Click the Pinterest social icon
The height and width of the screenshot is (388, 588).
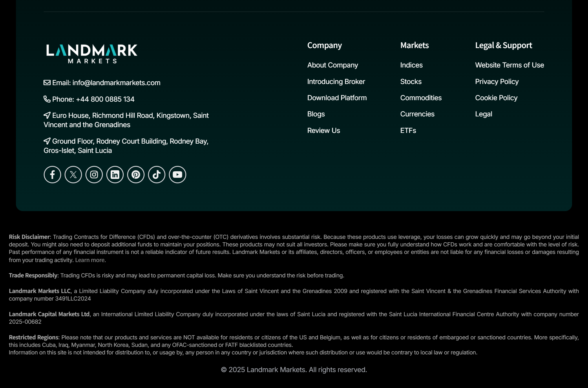tap(136, 175)
